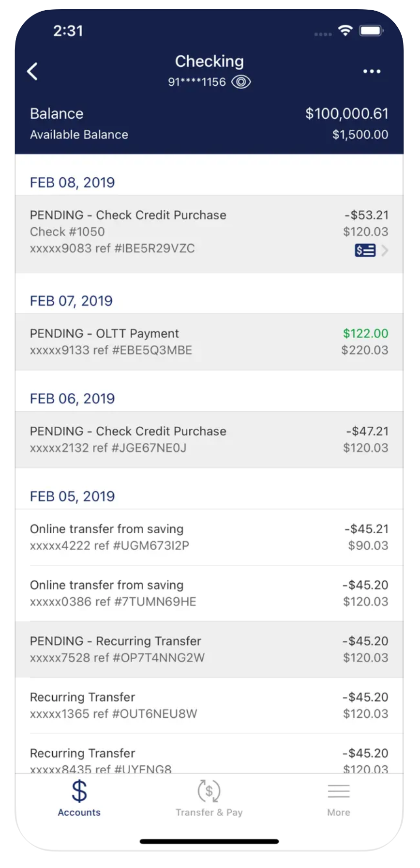
Task: Tap the back arrow in the header
Action: click(x=32, y=71)
